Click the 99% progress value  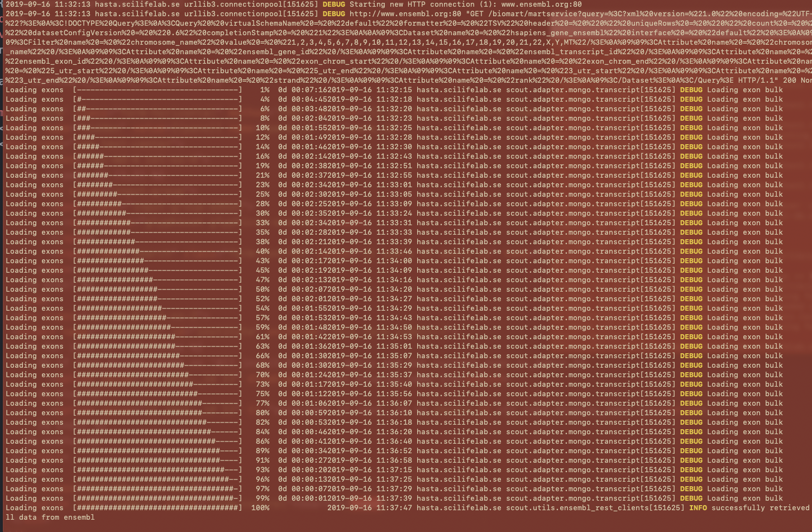(262, 498)
